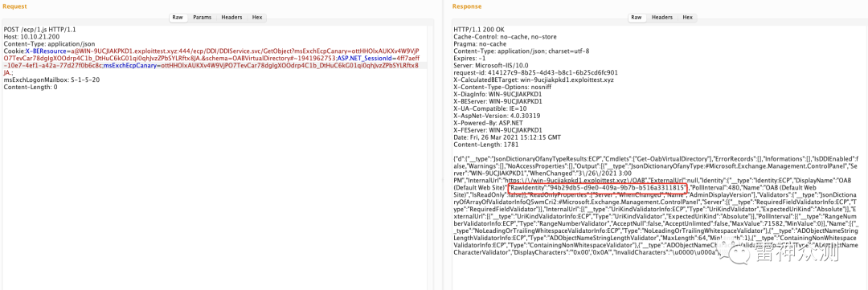Click the 'X-DiagInfo: WIN-9UCJIAKPKD1' line
This screenshot has height=290, width=868.
point(497,94)
